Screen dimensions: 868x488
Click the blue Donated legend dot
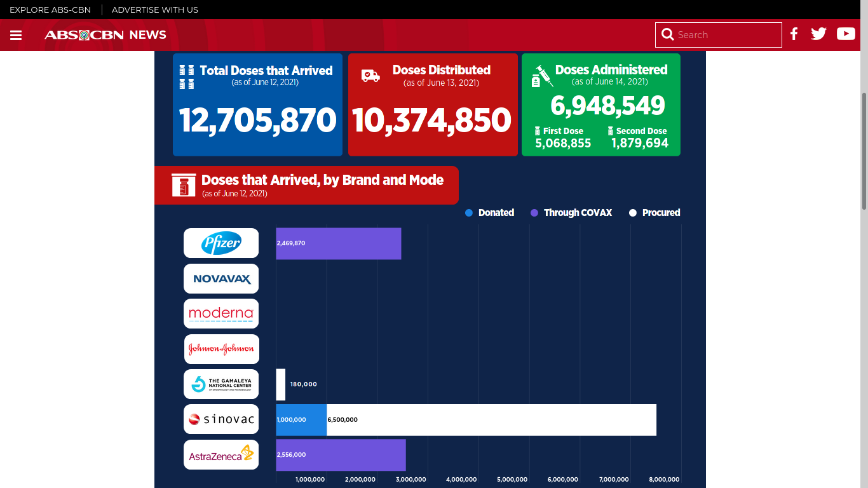click(469, 213)
